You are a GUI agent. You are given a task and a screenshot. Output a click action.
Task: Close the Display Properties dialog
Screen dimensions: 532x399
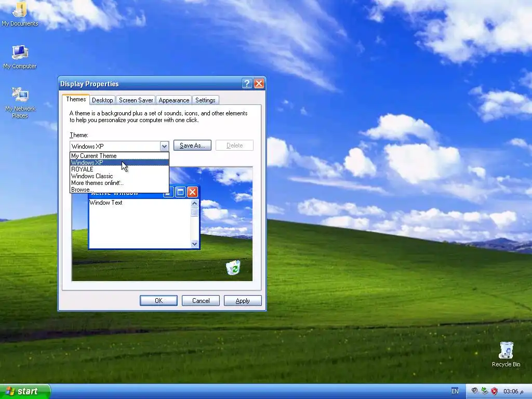tap(259, 84)
